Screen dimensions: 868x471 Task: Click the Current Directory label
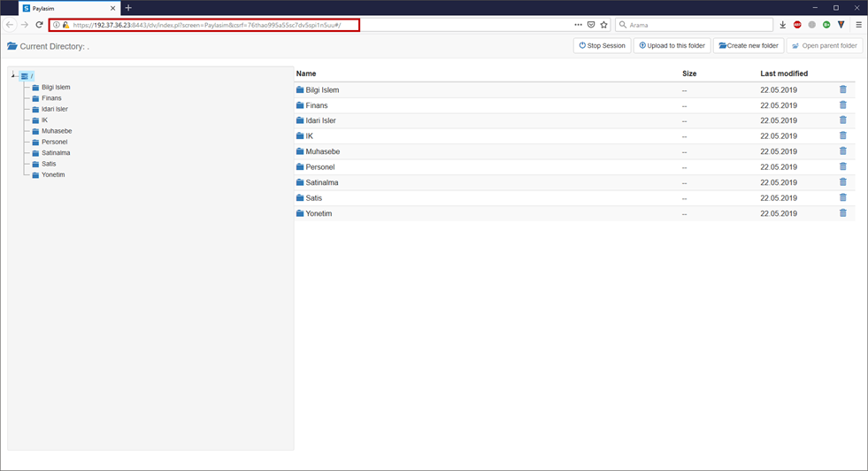coord(54,47)
